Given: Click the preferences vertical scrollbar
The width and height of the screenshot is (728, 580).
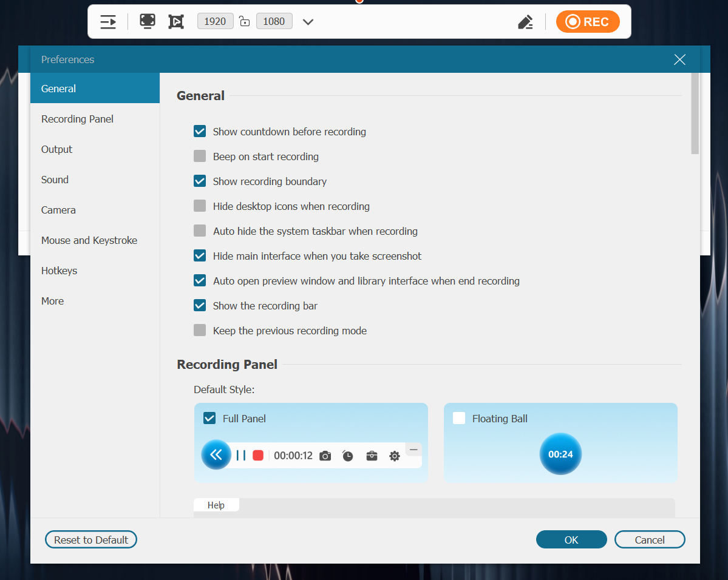Looking at the screenshot, I should (695, 113).
